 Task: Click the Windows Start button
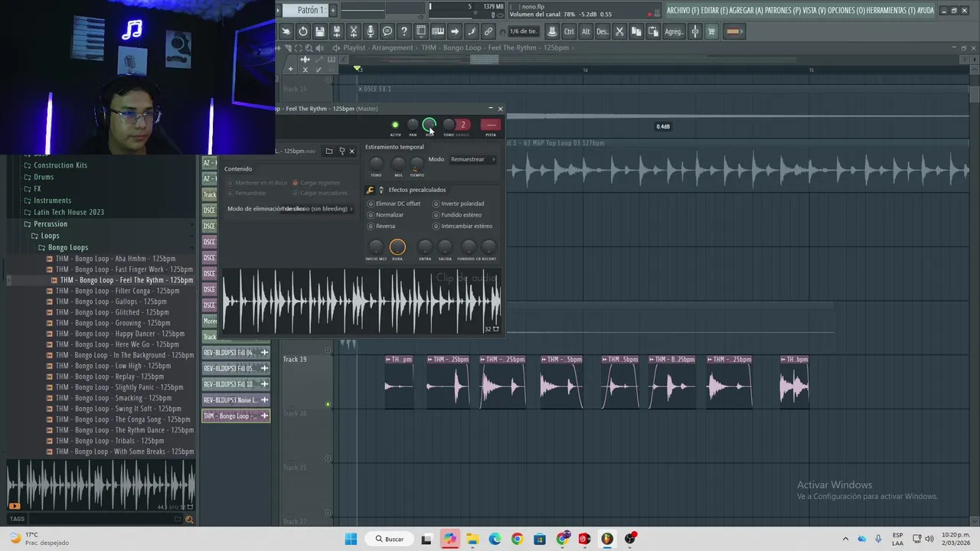(x=351, y=539)
